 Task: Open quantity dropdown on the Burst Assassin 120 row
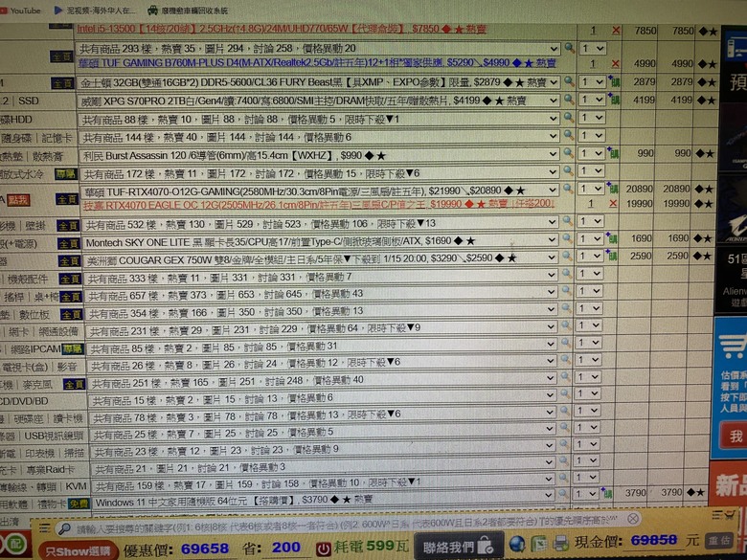pos(592,153)
